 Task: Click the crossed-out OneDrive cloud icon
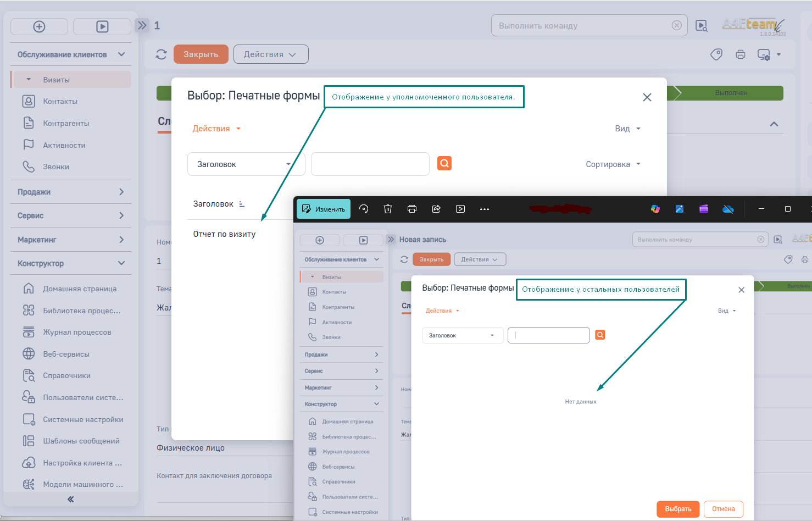(x=728, y=209)
